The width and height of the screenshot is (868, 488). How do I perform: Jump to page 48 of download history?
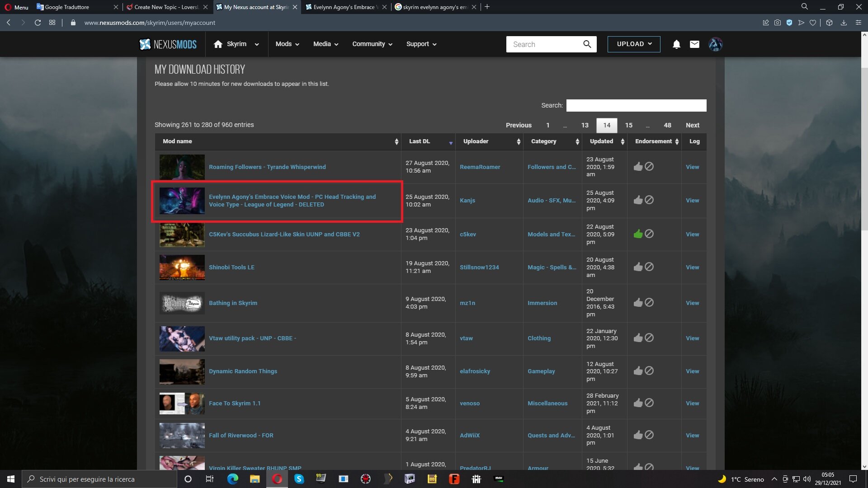point(667,125)
